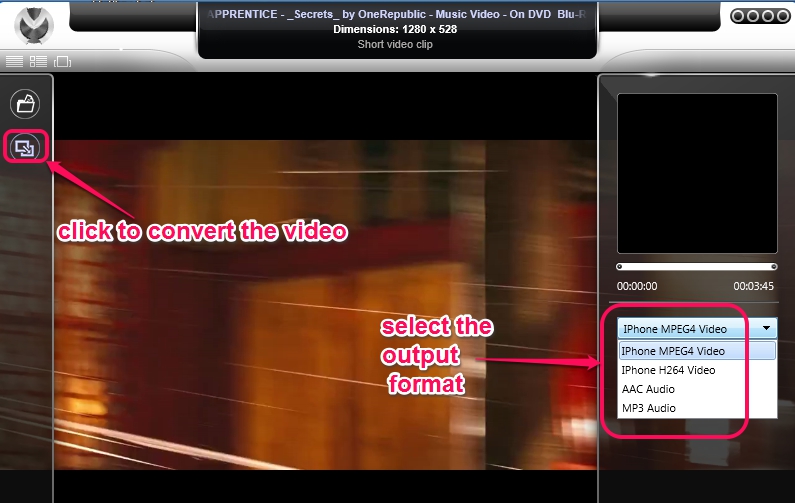
Task: Click the rightmost round window control button
Action: (x=782, y=16)
